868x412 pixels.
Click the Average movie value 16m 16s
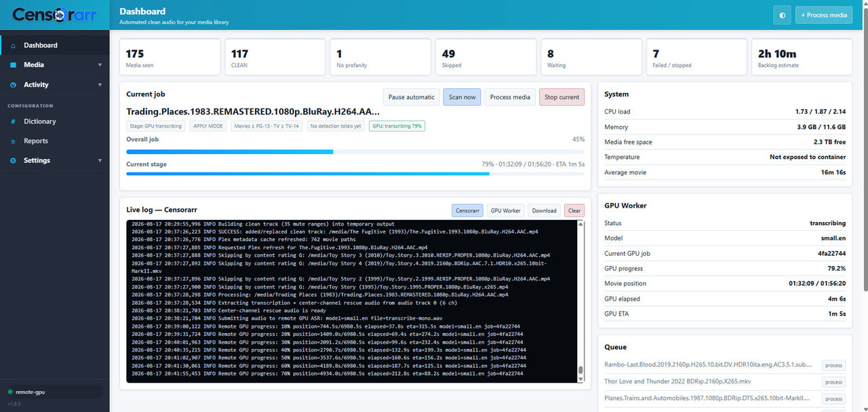coord(833,172)
